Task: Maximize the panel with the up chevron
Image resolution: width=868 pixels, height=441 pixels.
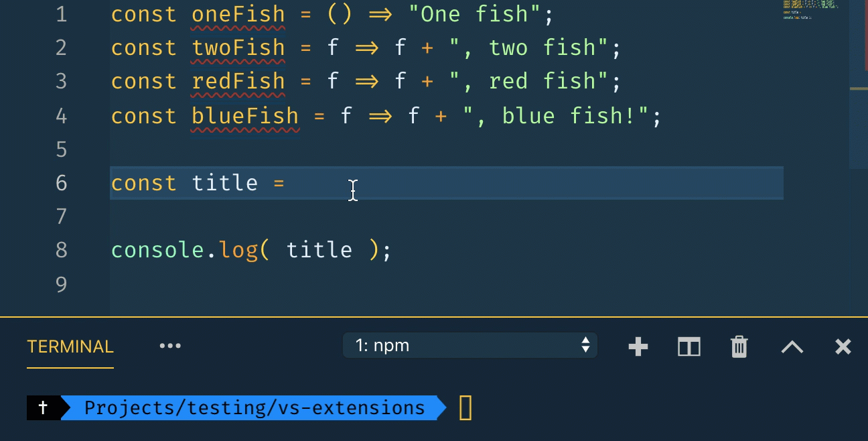Action: pyautogui.click(x=792, y=346)
